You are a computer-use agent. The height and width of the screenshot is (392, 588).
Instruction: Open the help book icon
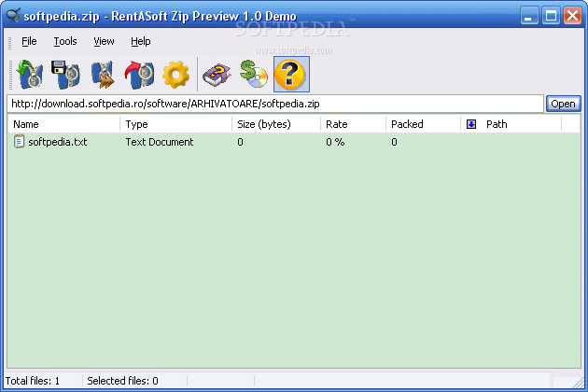point(217,75)
